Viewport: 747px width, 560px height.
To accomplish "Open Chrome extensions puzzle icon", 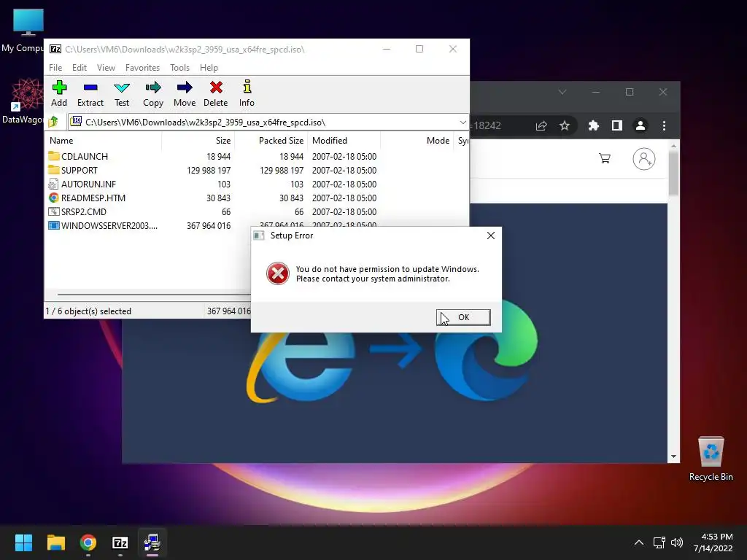I will [x=593, y=125].
